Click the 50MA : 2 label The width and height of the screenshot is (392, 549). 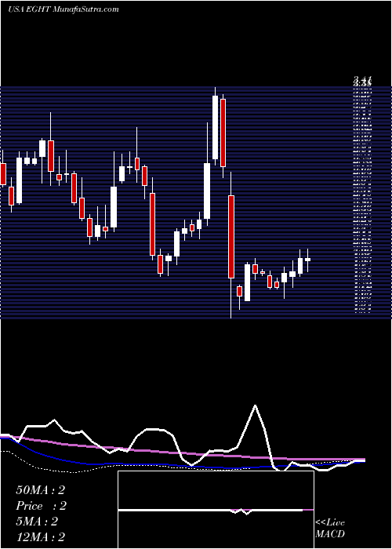41,490
